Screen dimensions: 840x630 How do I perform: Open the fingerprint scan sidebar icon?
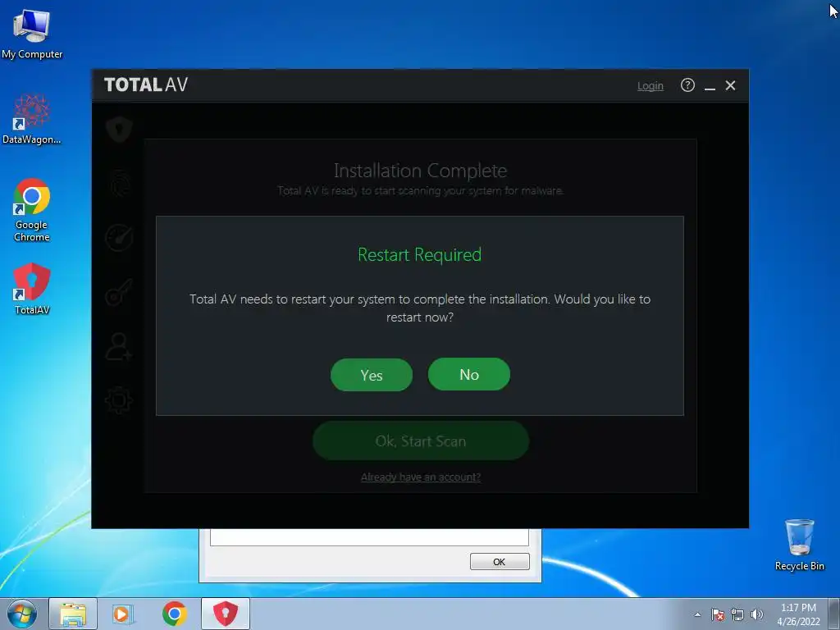click(119, 183)
